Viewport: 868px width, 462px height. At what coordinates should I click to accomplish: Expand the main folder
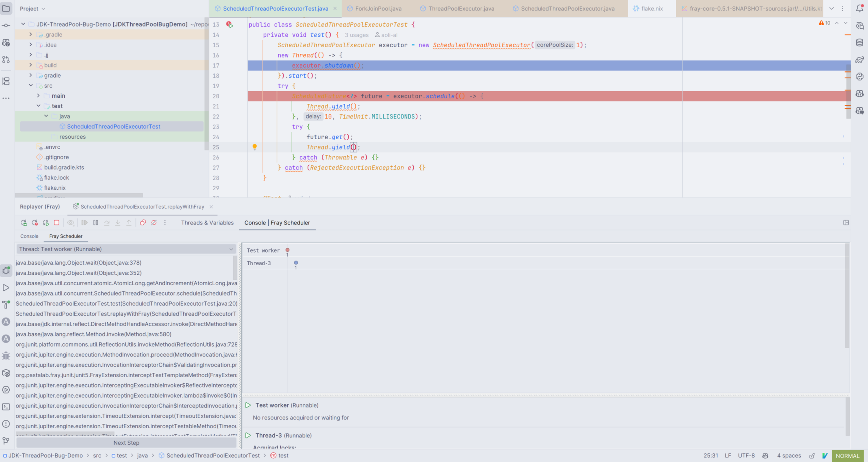[38, 96]
